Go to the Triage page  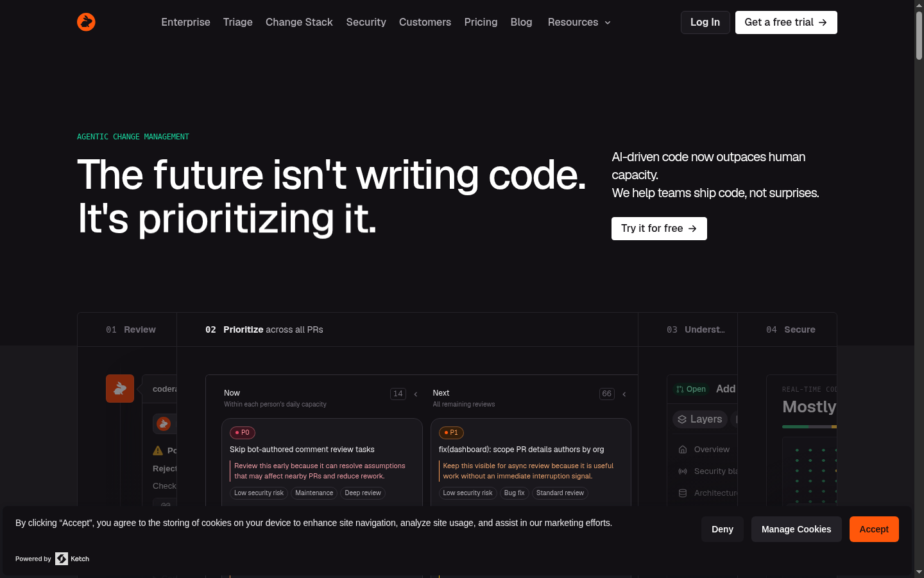[238, 22]
